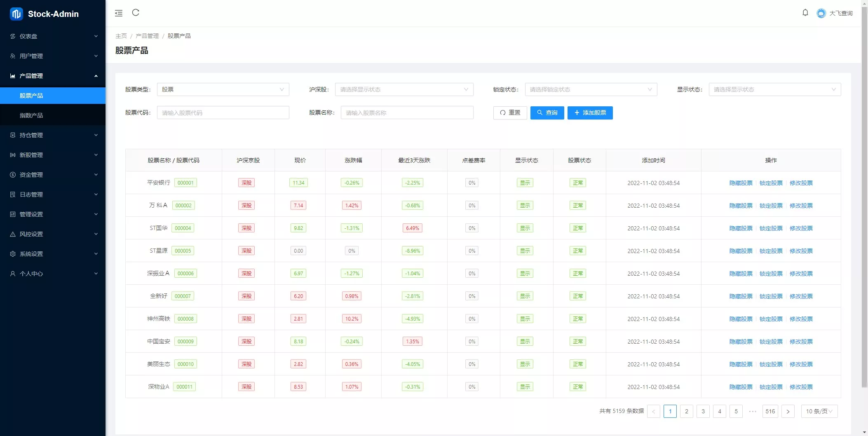Screen dimensions: 868x436
Task: Open the 沪深股 display status dropdown
Action: click(404, 89)
